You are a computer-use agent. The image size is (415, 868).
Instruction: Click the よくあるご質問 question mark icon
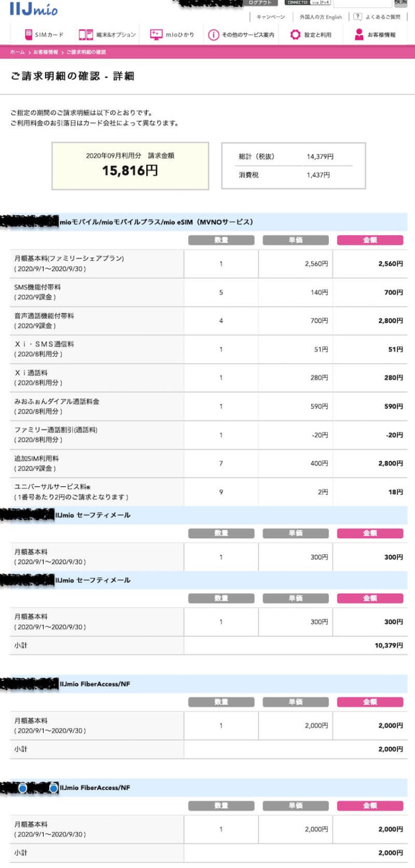[358, 17]
